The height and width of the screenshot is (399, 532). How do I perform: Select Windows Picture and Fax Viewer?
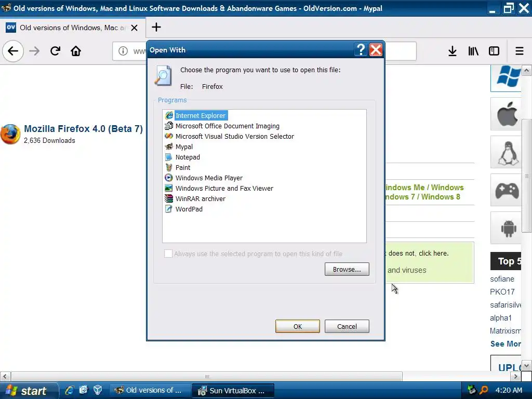click(224, 188)
